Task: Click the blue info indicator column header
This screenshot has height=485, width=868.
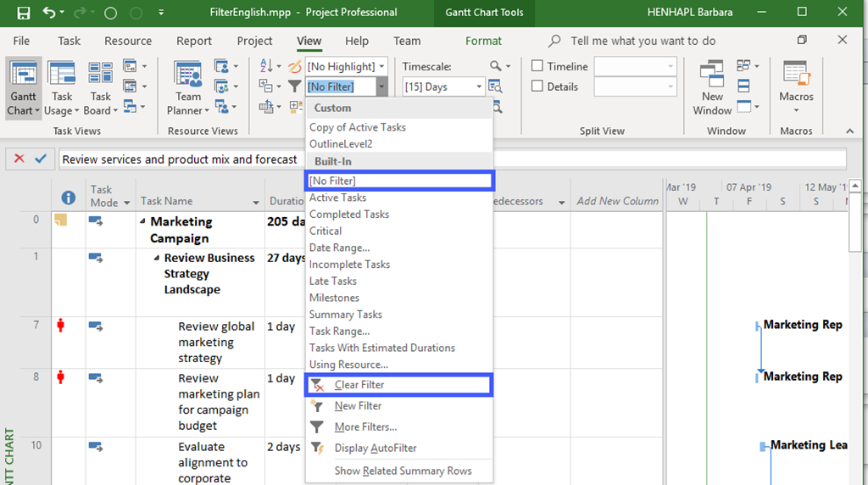Action: point(68,198)
